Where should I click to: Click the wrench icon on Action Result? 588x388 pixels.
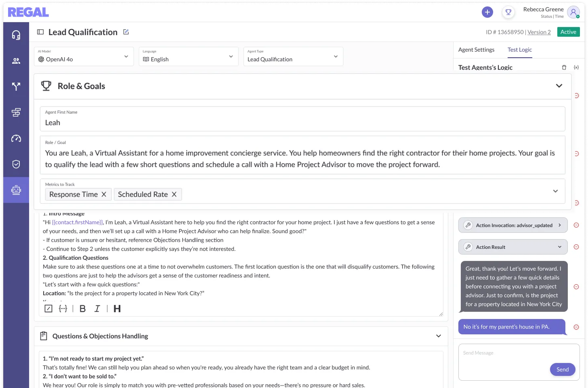468,247
